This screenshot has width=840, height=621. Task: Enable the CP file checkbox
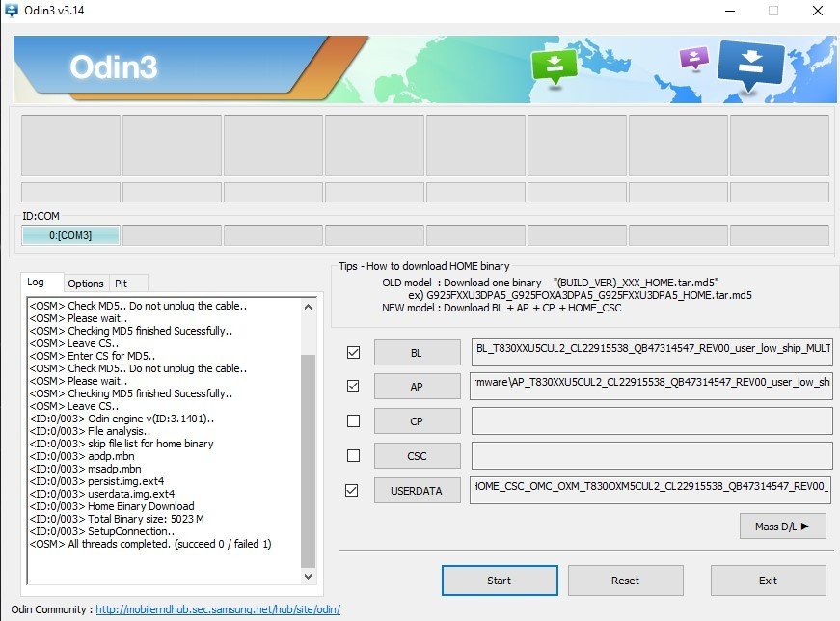click(x=353, y=421)
